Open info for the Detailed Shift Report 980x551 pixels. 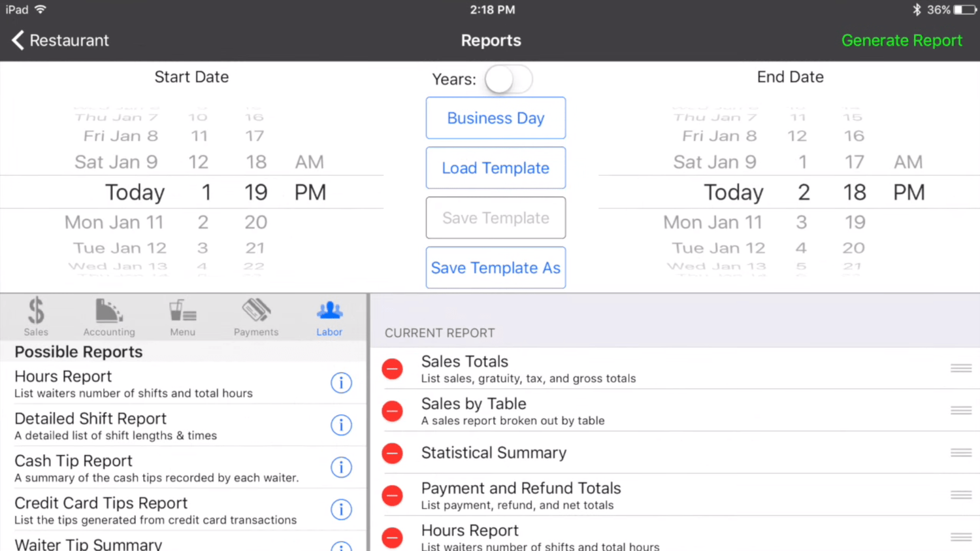point(341,425)
